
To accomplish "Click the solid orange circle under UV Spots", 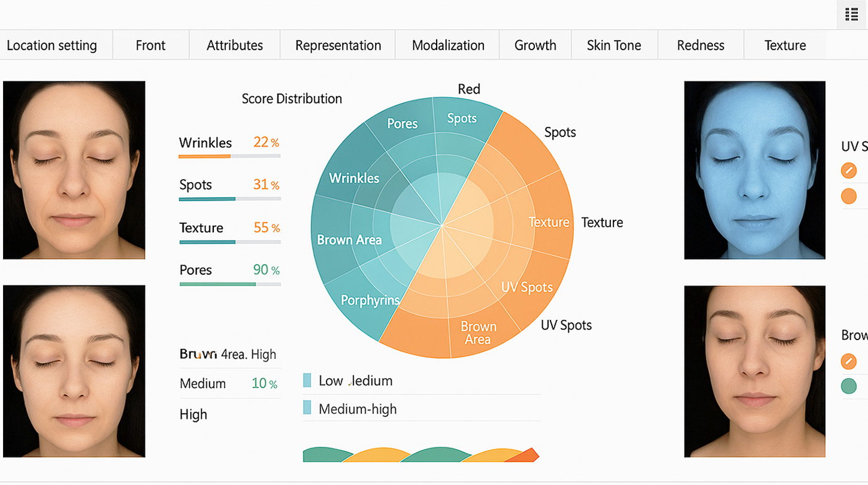I will coord(849,196).
